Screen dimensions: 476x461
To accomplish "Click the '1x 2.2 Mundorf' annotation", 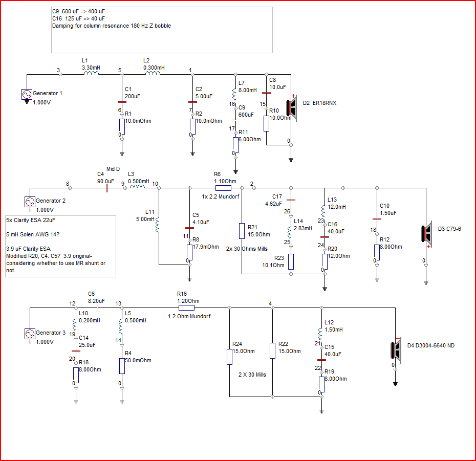I will 221,196.
